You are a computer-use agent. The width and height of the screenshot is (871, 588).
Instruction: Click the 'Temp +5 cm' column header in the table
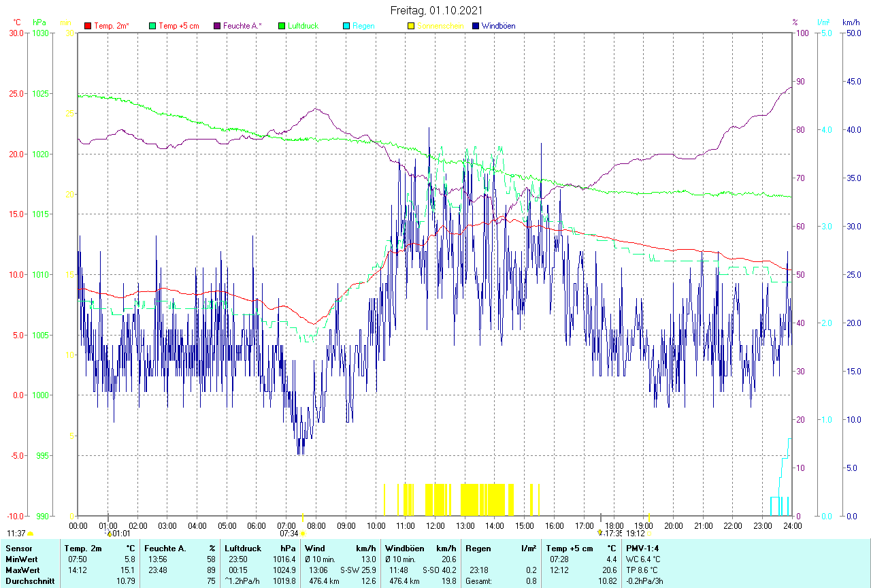click(x=569, y=549)
